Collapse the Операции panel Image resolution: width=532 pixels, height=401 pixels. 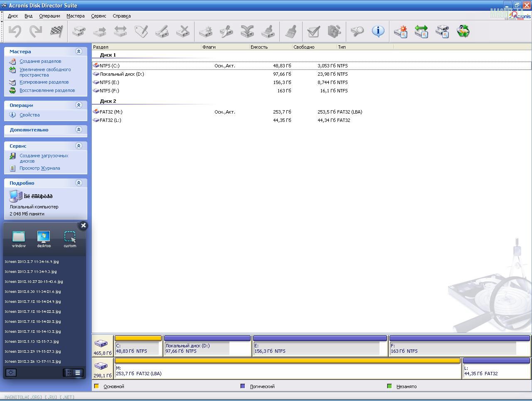point(79,105)
